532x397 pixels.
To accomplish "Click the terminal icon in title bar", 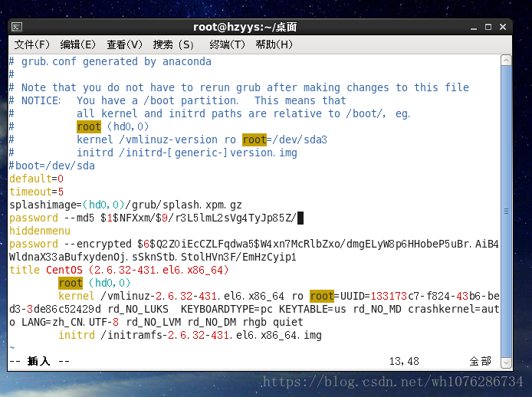I will click(x=17, y=27).
